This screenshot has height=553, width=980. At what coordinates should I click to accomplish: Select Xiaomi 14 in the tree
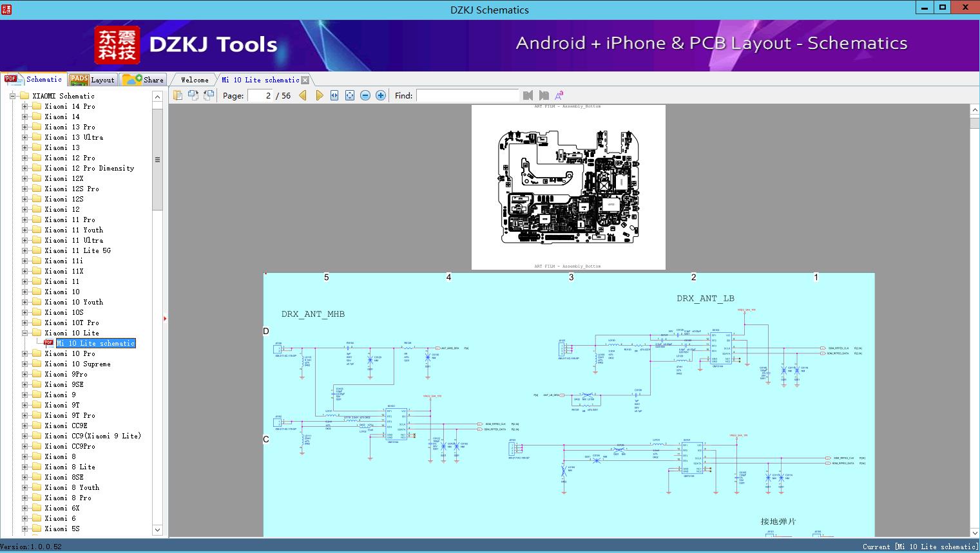click(62, 117)
